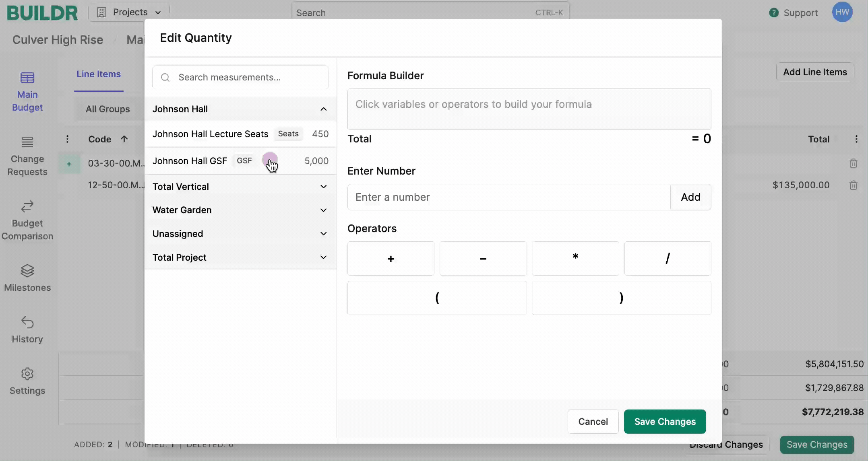Screen dimensions: 868x461
Task: Open Main Budget sidebar icon
Action: point(27,78)
